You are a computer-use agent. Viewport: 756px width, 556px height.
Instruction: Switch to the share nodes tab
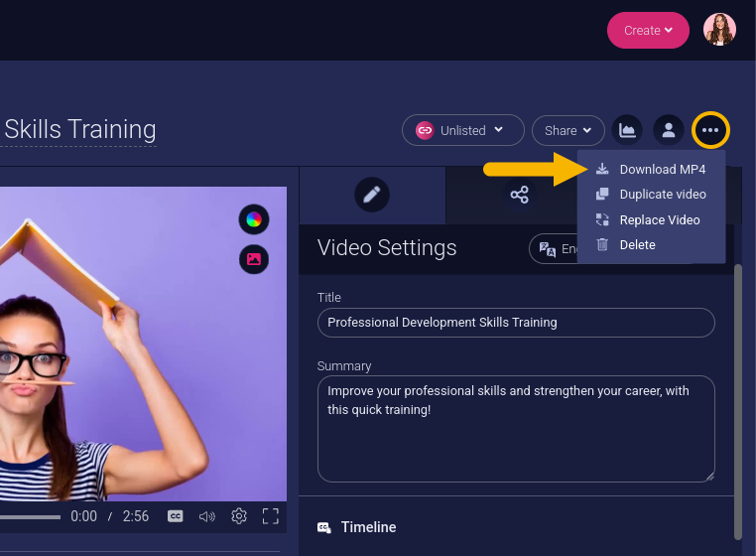[x=519, y=195]
